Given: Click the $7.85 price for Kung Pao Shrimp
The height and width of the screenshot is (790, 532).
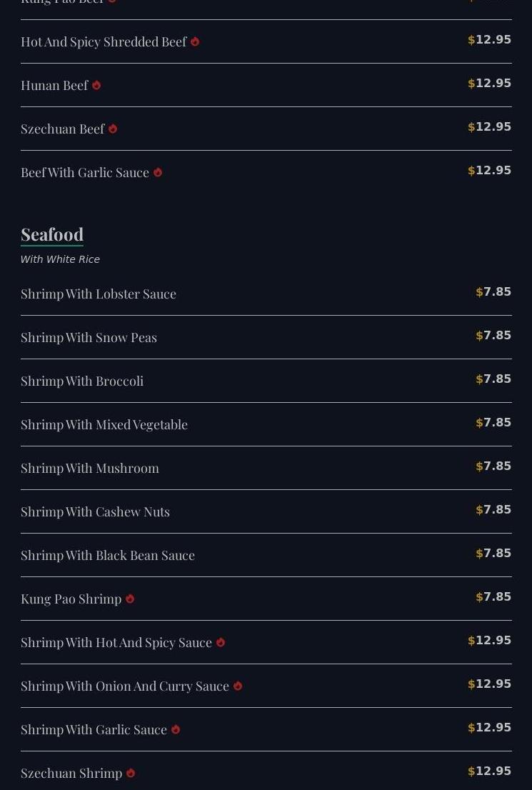Looking at the screenshot, I should 493,596.
